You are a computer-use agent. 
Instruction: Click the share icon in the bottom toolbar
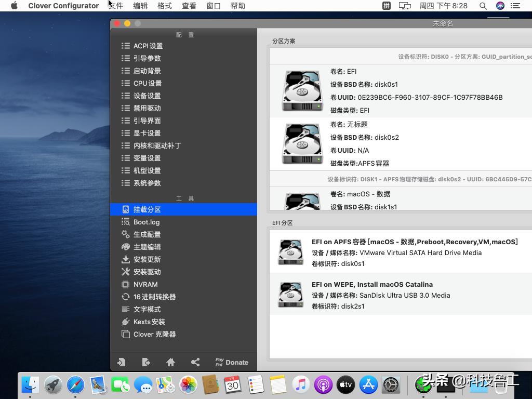(195, 362)
